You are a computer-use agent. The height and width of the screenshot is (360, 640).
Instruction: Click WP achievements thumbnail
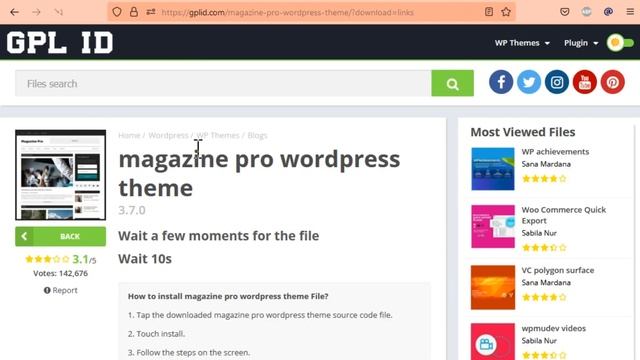493,169
